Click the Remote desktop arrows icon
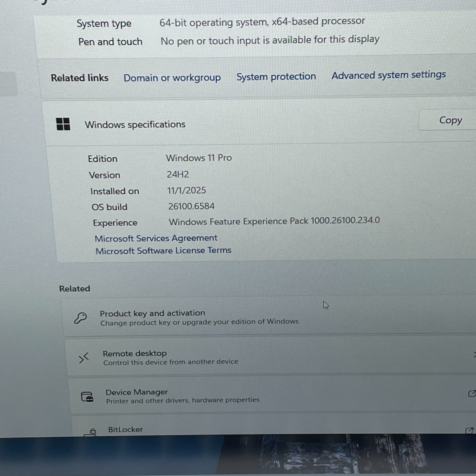 pos(83,358)
